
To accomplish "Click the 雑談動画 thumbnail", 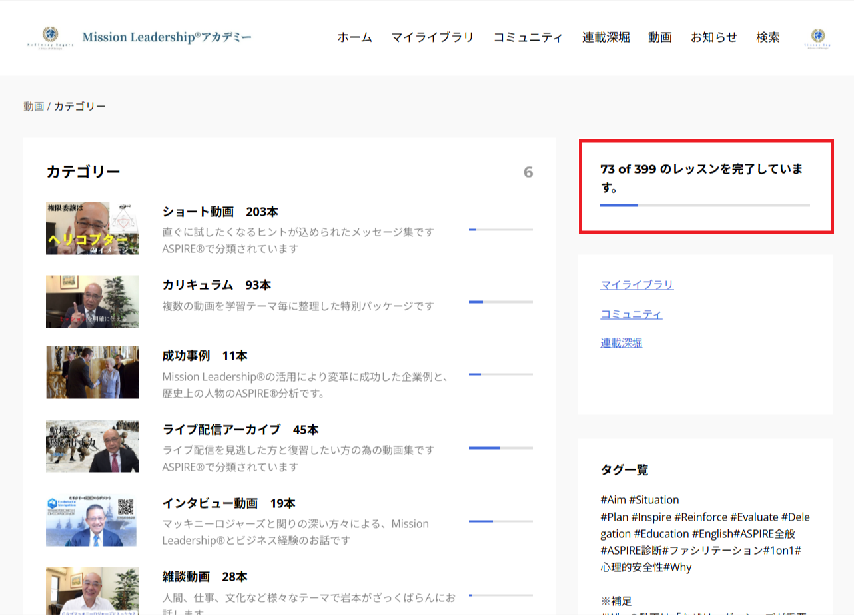I will coord(93,591).
